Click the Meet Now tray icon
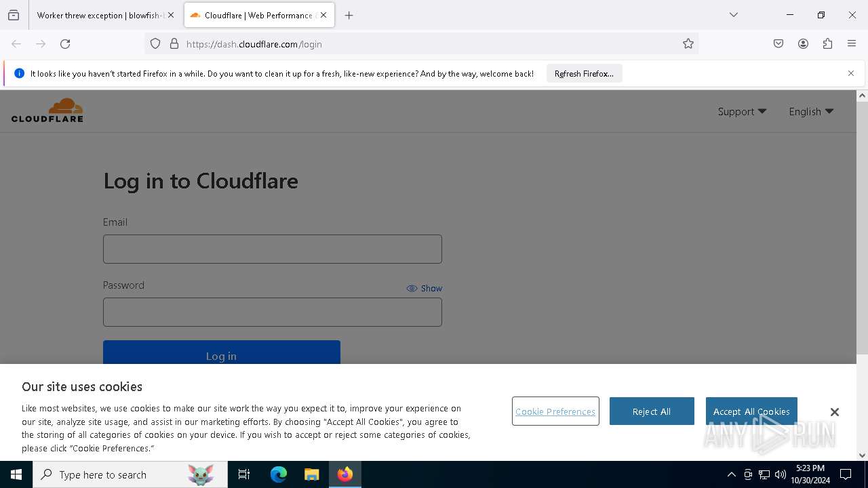The image size is (868, 488). pos(748,474)
